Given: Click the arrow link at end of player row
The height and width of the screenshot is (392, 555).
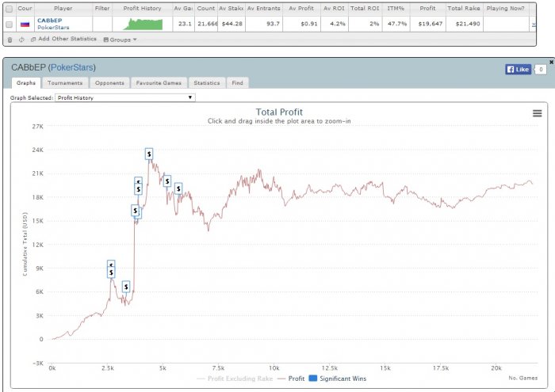Looking at the screenshot, I should tap(534, 25).
